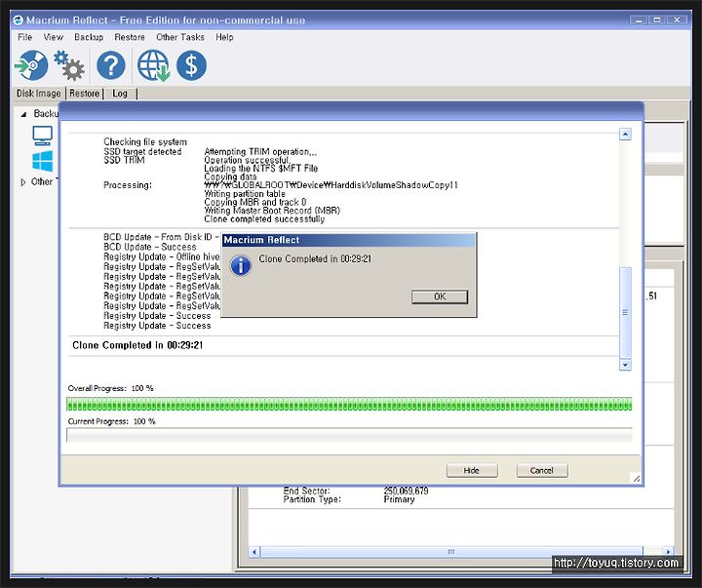This screenshot has width=702, height=588.
Task: Click the 'Loading the NTFS $MFT File' line
Action: (x=261, y=169)
